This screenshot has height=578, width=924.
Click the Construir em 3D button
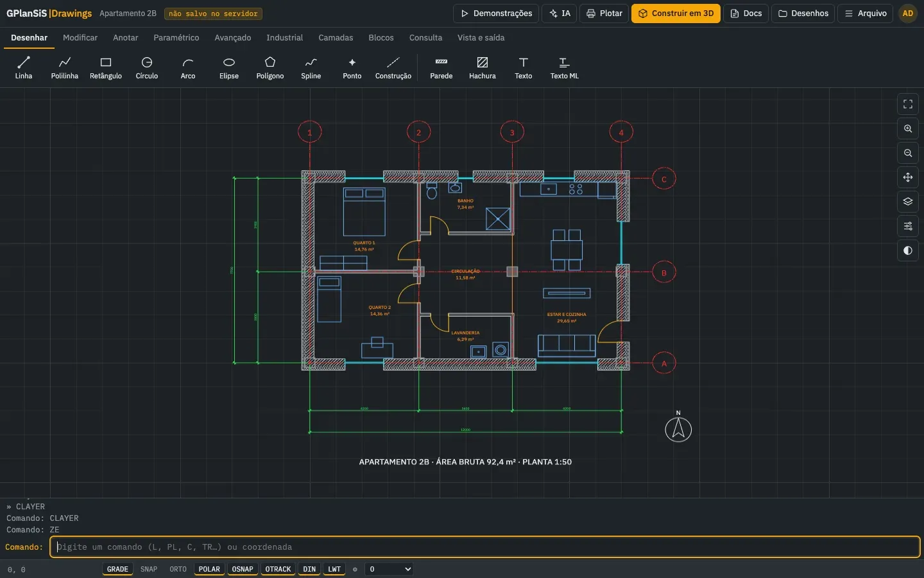pos(676,13)
